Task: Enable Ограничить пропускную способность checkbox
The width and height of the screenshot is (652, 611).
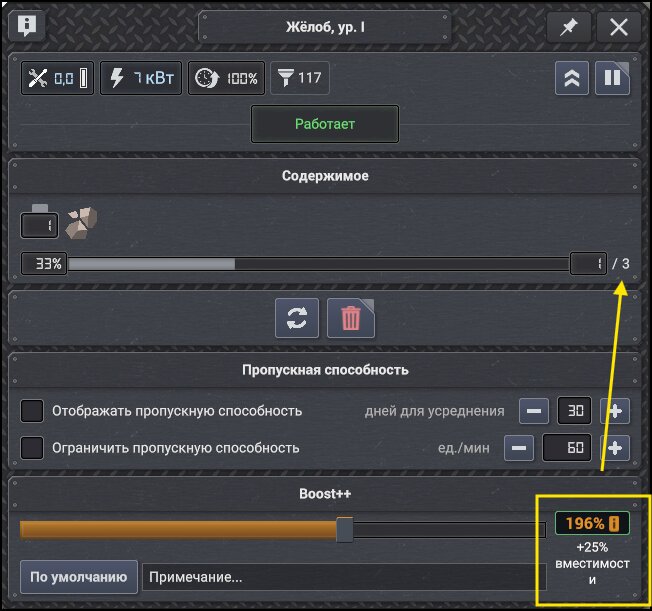Action: coord(32,448)
